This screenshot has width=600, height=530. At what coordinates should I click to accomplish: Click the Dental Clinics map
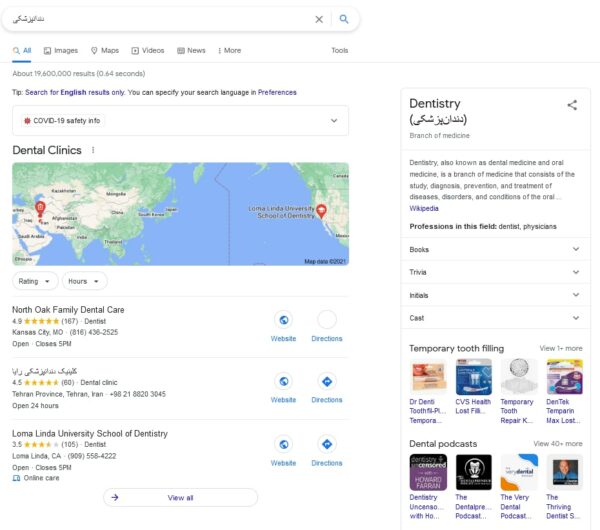(180, 214)
